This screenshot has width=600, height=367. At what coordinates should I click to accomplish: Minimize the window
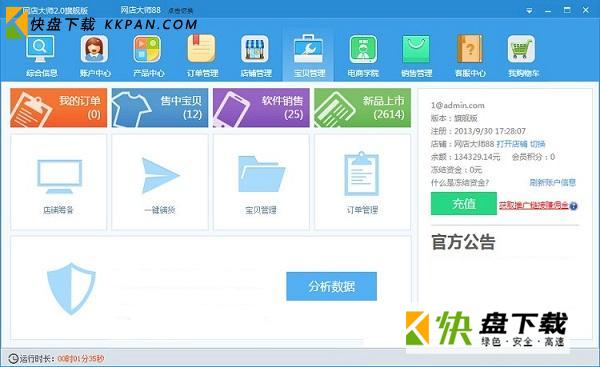click(x=548, y=11)
